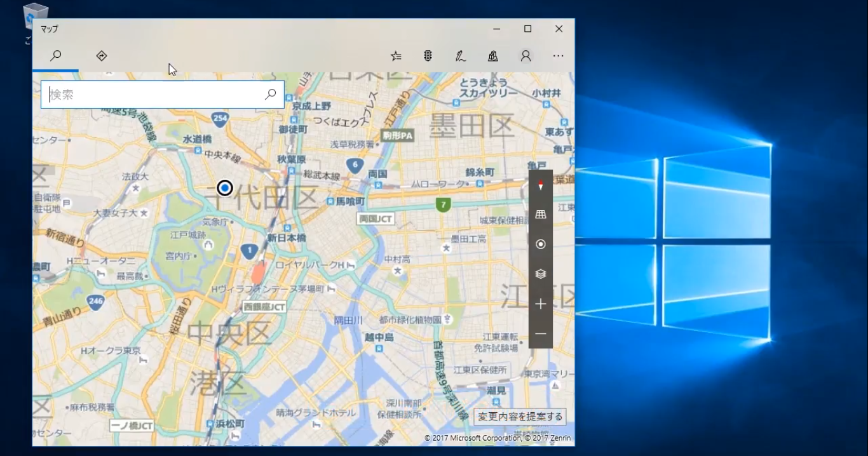868x456 pixels.
Task: Click the 駒形PA parking area label
Action: 398,135
